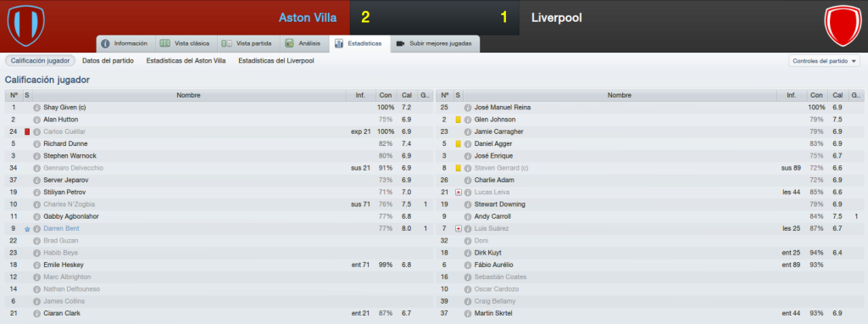Screen dimensions: 868x324
Task: Click the Aston Villa club crest
Action: point(26,25)
